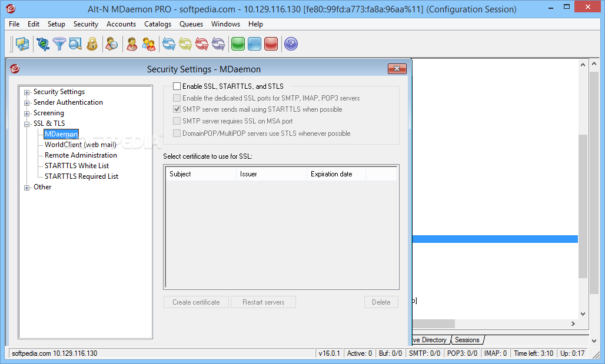Open the Setup menu
Screen dimensions: 605x364
tap(56, 24)
